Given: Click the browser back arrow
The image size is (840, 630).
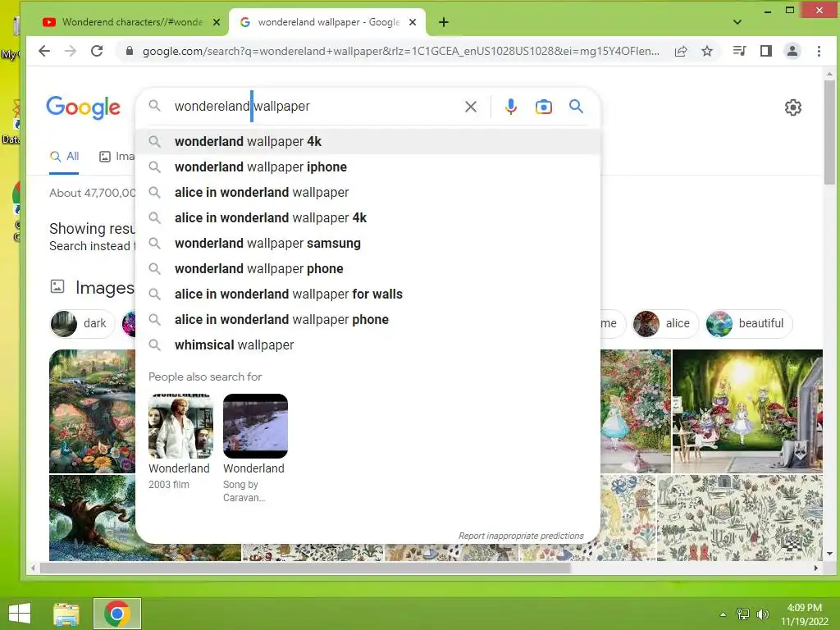Looking at the screenshot, I should pyautogui.click(x=44, y=51).
